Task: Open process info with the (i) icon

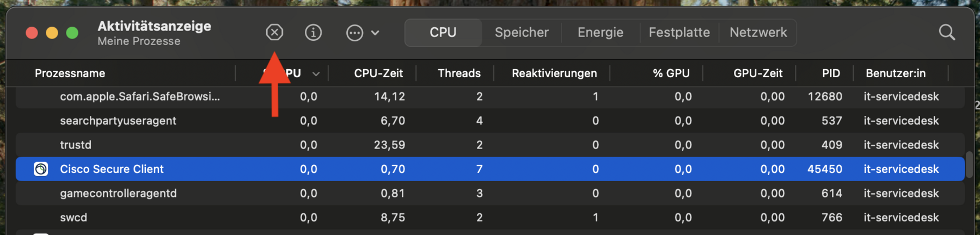Action: (x=313, y=33)
